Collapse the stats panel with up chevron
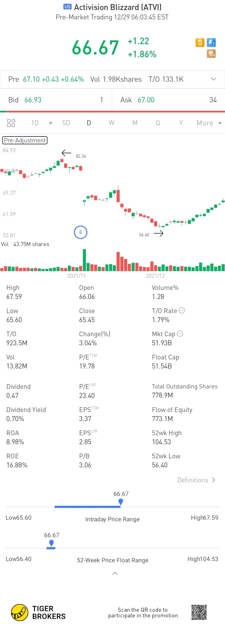The image size is (225, 644). pyautogui.click(x=115, y=574)
